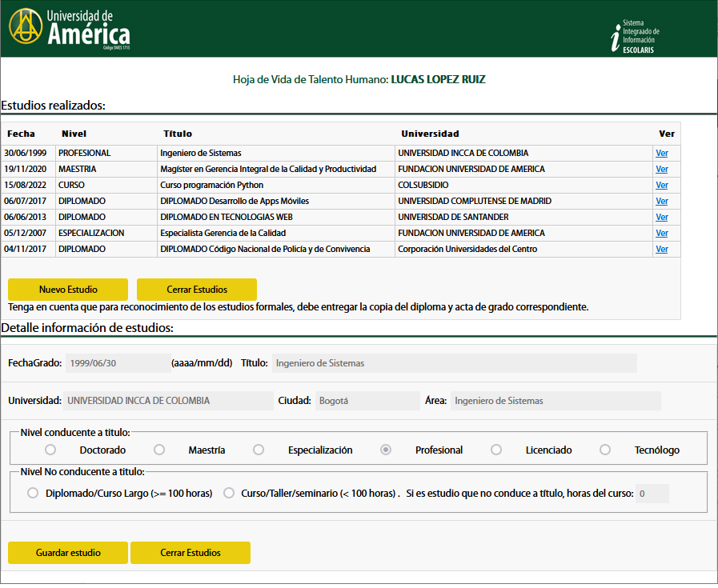Click the date 04/11/2017 cell

(28, 249)
